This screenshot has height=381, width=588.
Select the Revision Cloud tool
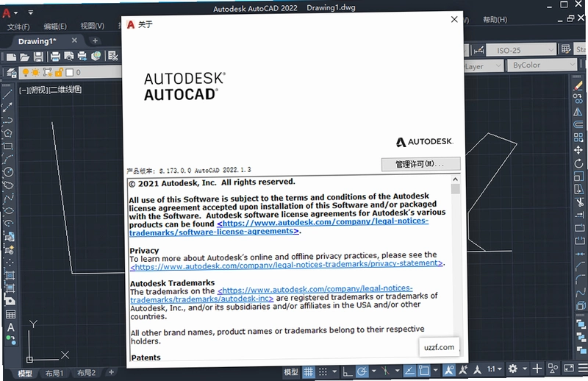pyautogui.click(x=8, y=185)
